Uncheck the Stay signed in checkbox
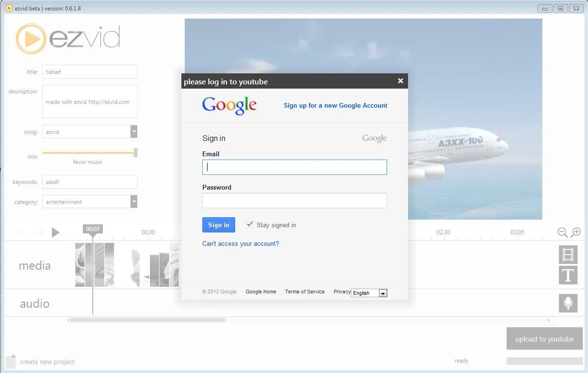This screenshot has height=373, width=588. point(249,224)
